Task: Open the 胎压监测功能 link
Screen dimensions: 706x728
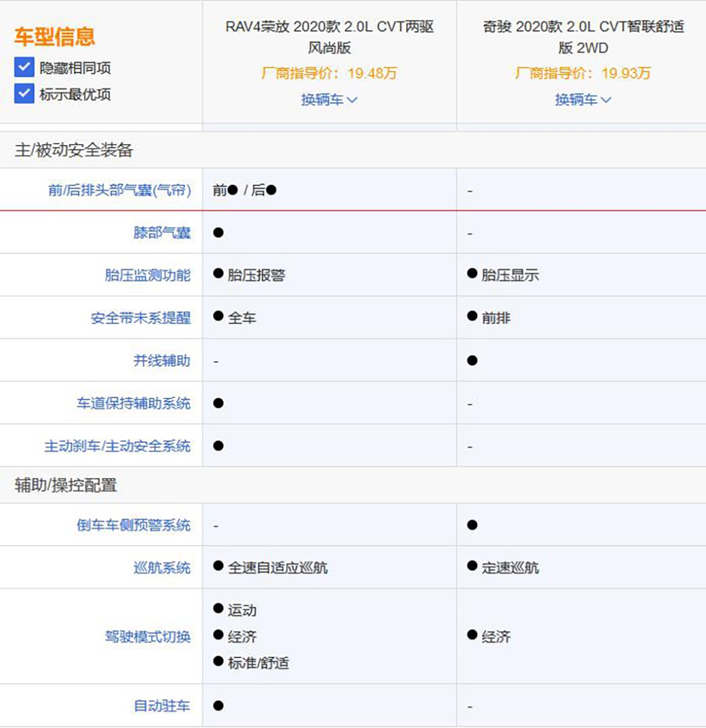Action: pos(148,275)
